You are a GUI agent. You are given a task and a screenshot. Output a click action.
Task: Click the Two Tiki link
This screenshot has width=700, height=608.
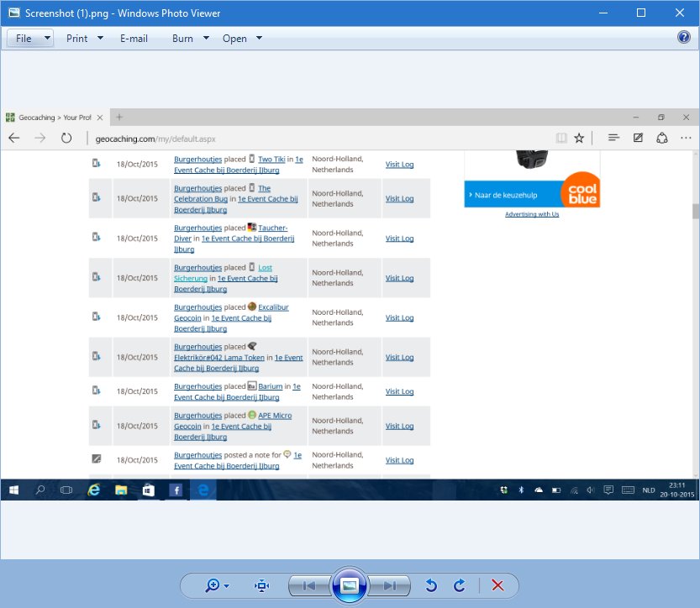coord(271,160)
